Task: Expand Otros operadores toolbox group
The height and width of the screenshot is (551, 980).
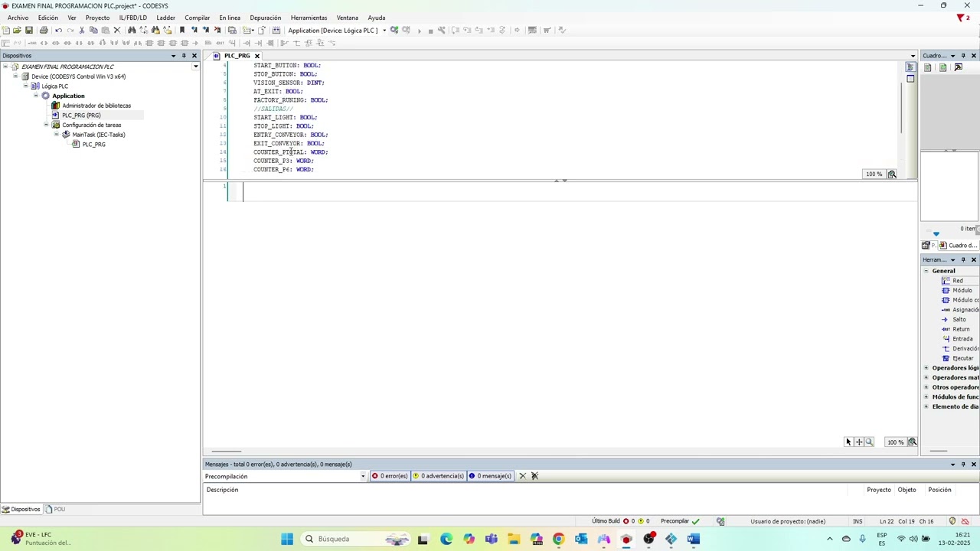Action: (926, 387)
